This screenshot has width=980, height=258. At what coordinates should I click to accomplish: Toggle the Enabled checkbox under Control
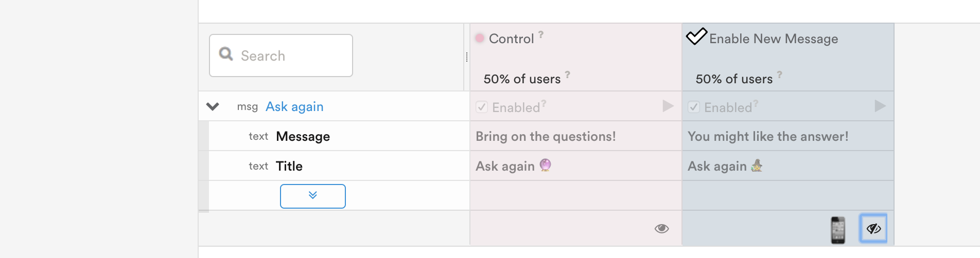point(482,107)
